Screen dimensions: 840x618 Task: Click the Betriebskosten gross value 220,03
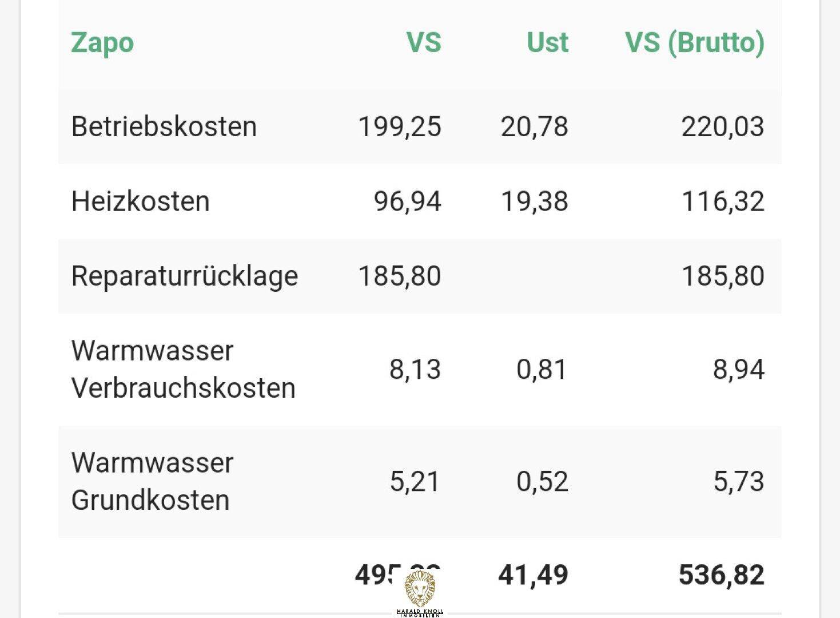click(x=722, y=126)
